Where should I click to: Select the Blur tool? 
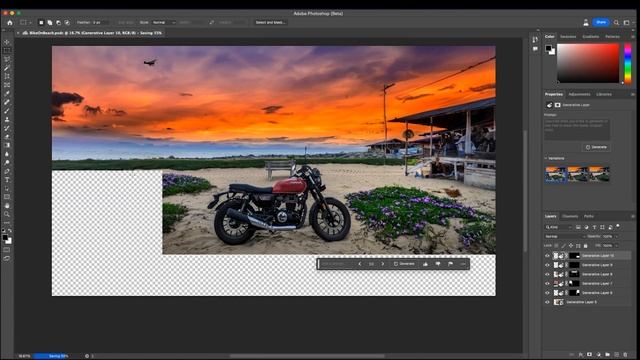point(7,154)
